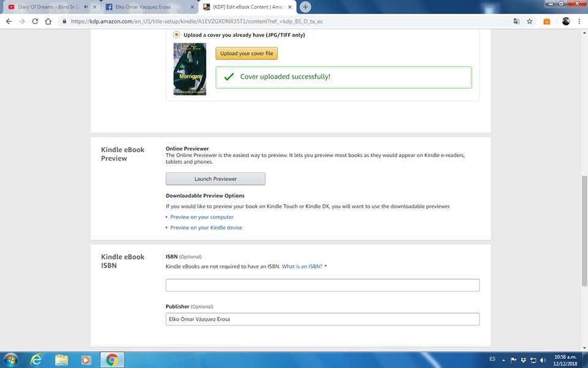Expand 'Preview on your Kindle device' option

click(206, 228)
